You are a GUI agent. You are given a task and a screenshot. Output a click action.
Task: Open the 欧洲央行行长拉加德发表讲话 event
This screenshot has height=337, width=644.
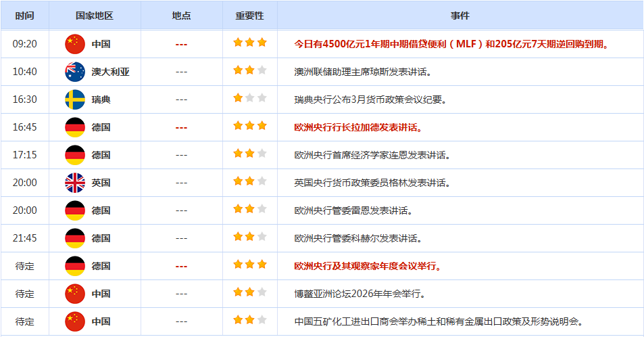coord(359,127)
